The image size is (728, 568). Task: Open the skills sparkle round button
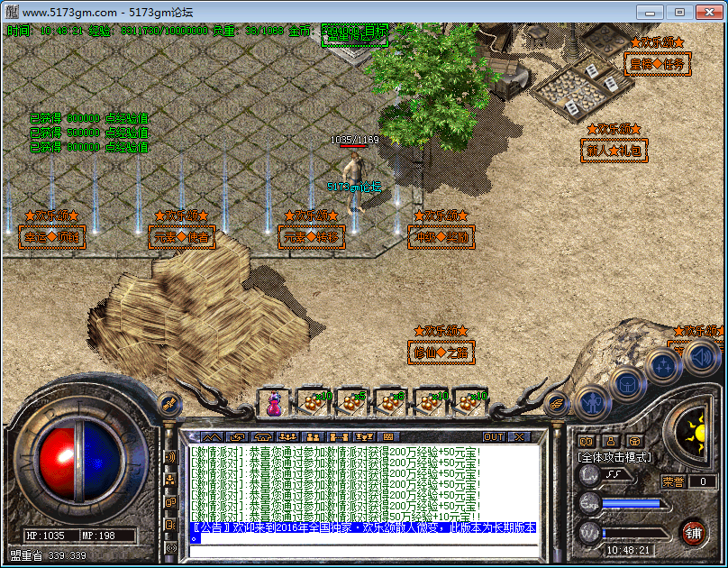coord(663,365)
